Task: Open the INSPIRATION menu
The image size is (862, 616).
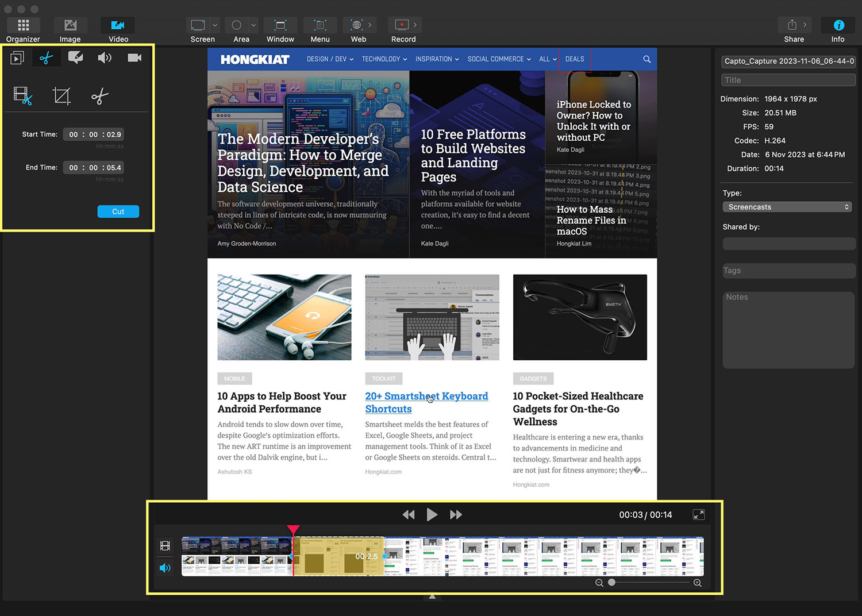Action: pos(437,59)
